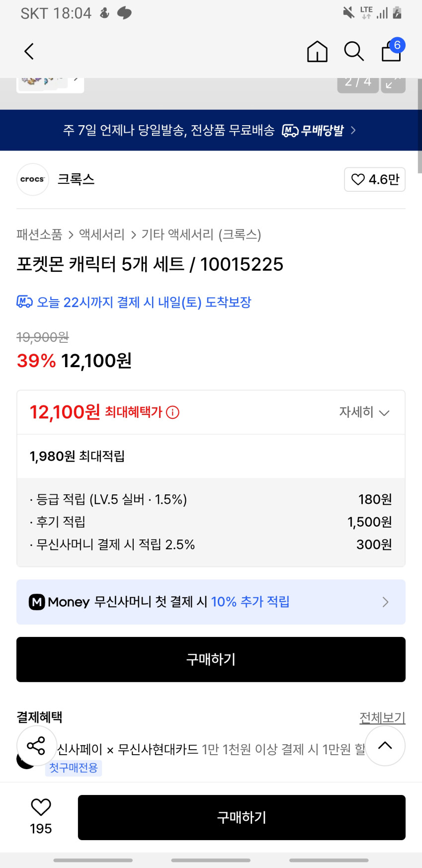Select 액세서리 breadcrumb category
Screen dimensions: 422x868
102,235
